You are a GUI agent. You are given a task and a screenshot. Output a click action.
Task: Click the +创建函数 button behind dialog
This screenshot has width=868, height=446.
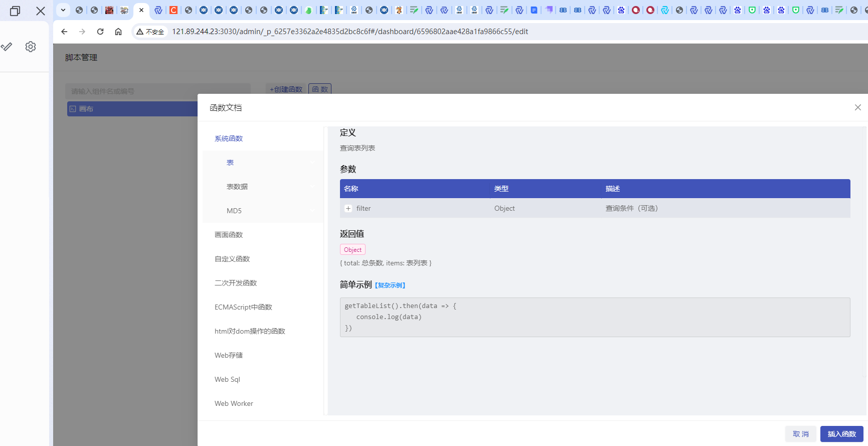tap(286, 89)
